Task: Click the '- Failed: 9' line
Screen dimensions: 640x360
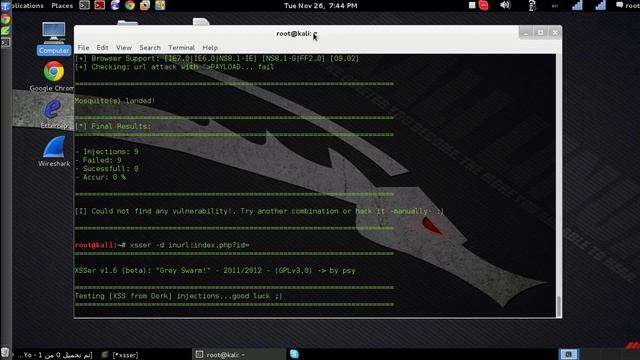Action: 98,160
